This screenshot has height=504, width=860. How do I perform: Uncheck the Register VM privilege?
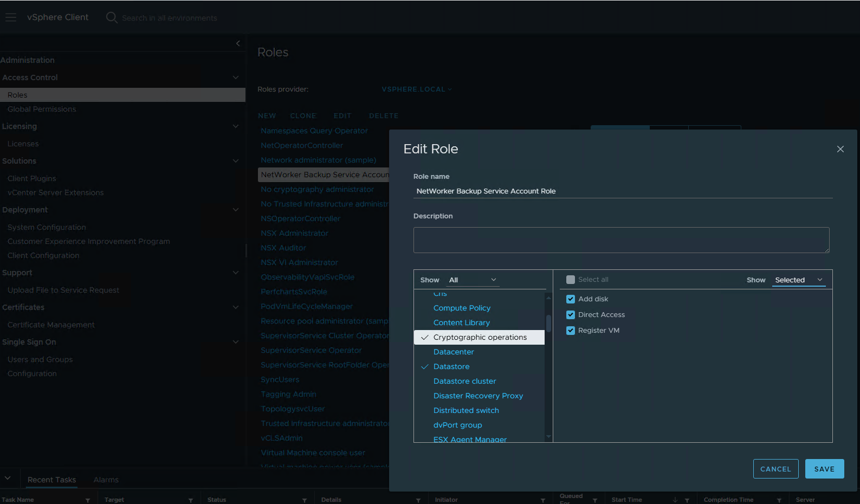pyautogui.click(x=570, y=331)
